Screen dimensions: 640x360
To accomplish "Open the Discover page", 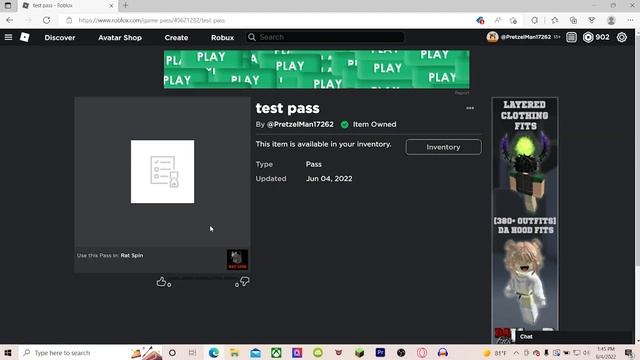I will point(60,38).
